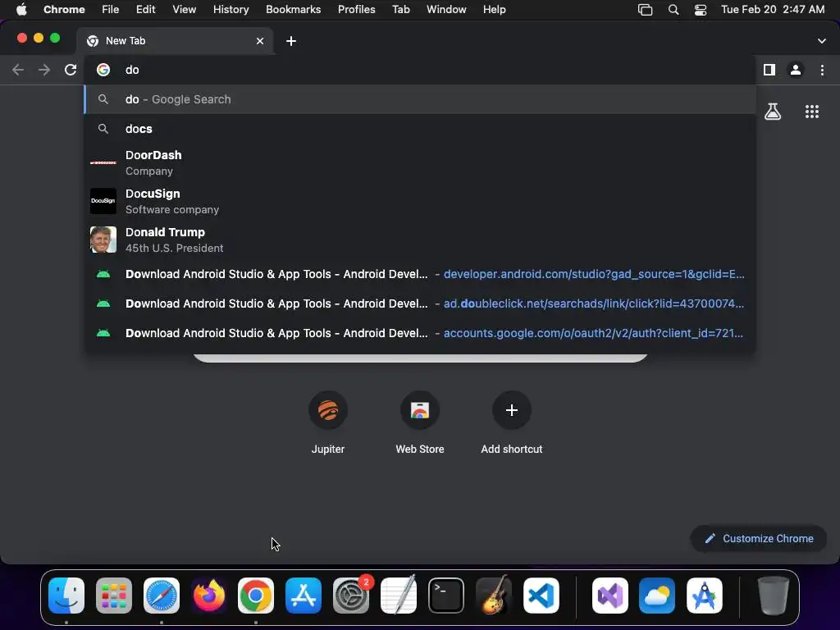Open the View menu
The height and width of the screenshot is (630, 840).
(185, 10)
